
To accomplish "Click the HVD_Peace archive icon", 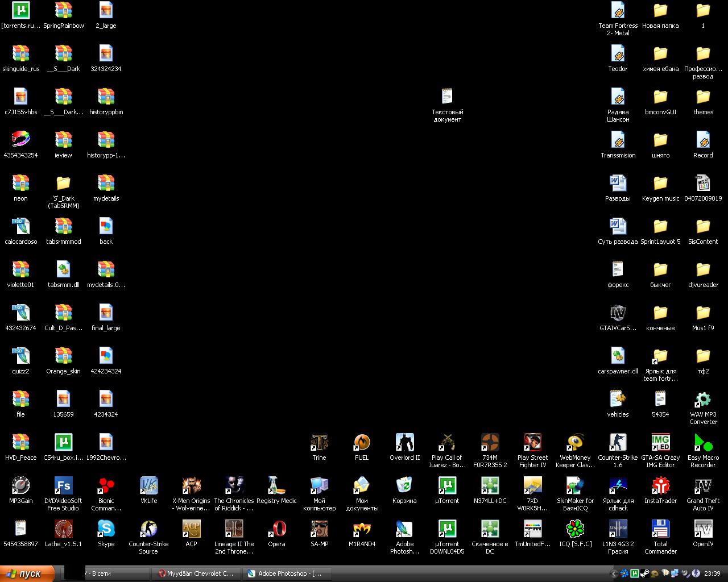I will point(20,442).
